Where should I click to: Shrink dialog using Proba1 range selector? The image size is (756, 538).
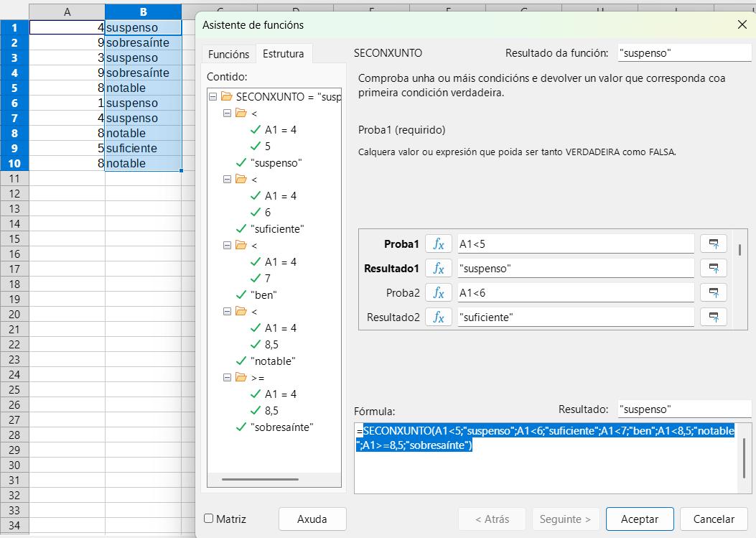click(x=714, y=244)
